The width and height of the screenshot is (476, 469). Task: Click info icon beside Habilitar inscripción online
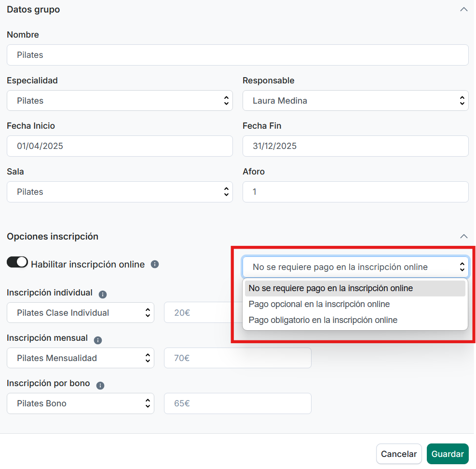coord(155,264)
